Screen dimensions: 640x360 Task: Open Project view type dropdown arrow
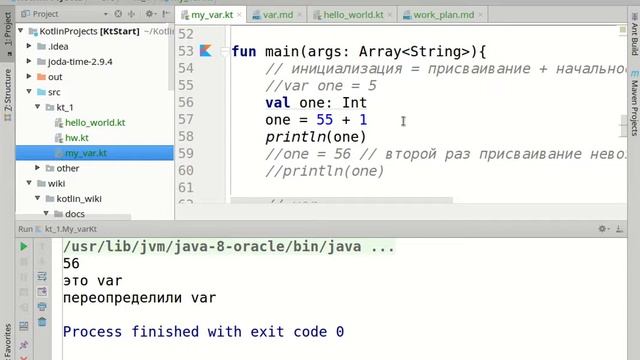click(x=106, y=14)
